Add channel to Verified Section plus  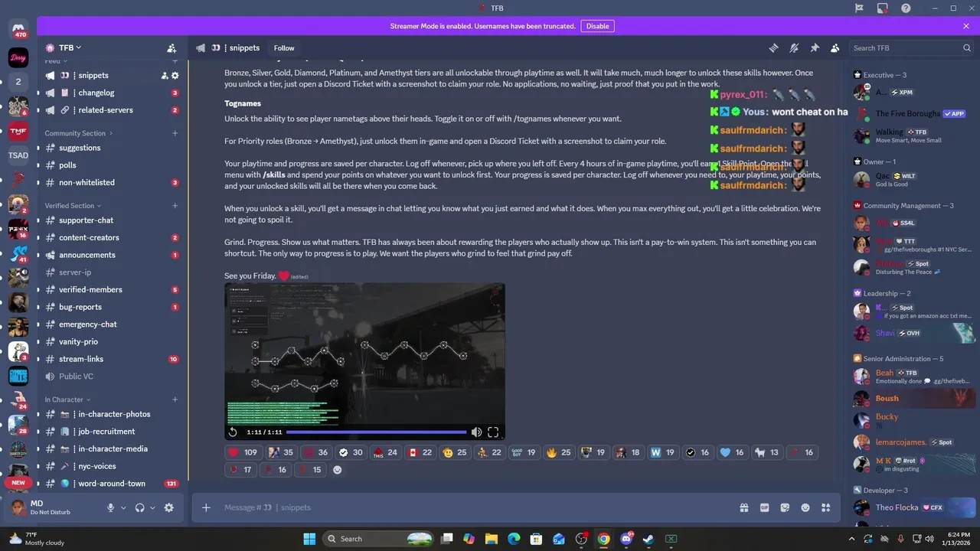(175, 206)
